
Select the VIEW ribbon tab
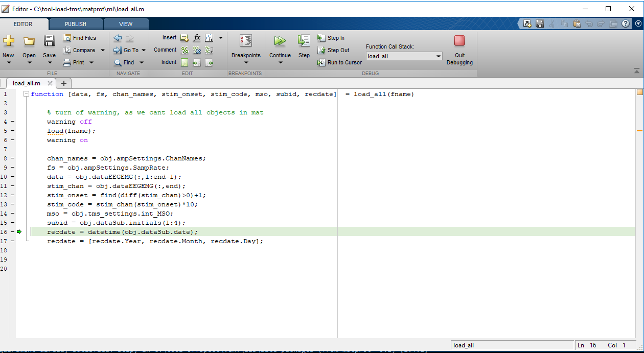[126, 24]
